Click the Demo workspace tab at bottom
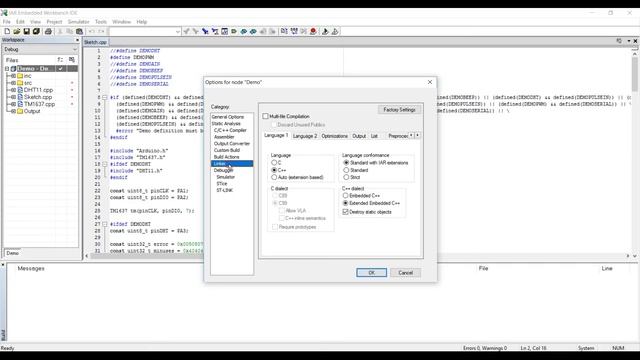 pos(13,253)
